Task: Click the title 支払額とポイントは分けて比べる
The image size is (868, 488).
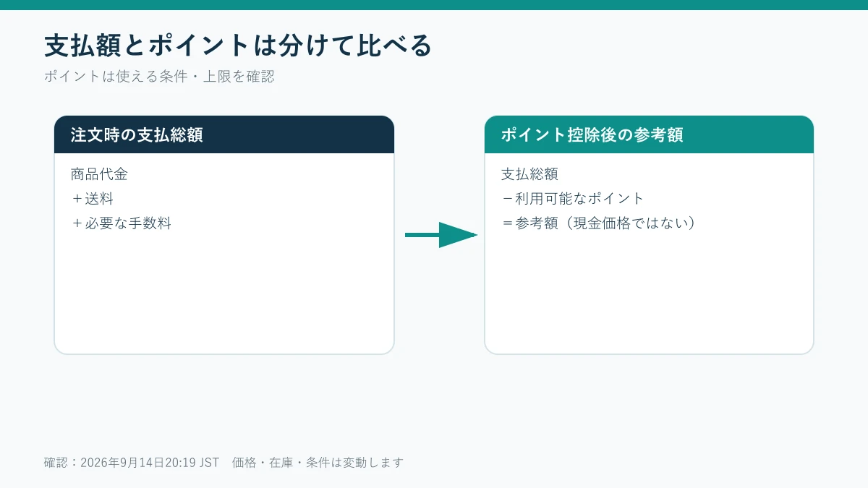Action: coord(238,46)
